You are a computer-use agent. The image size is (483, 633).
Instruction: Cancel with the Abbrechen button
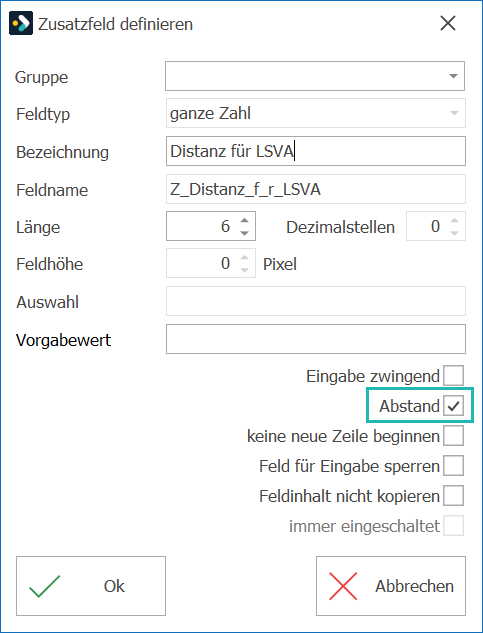click(391, 586)
